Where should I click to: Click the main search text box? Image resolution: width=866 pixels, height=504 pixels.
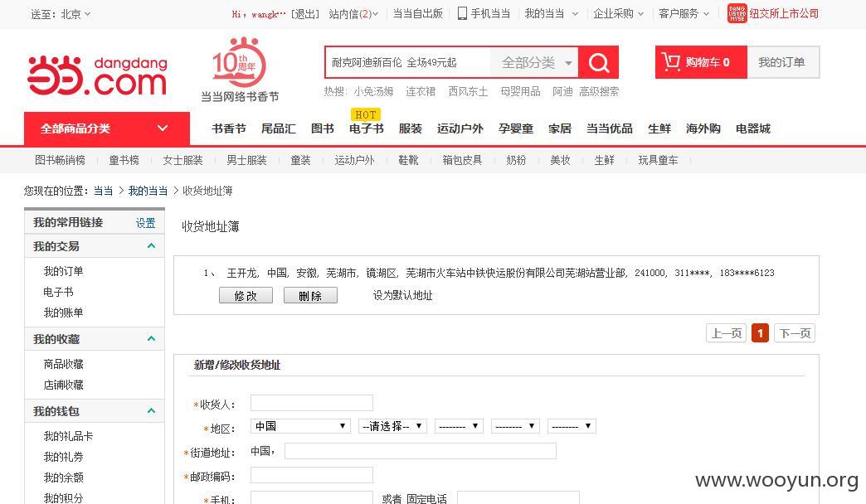click(x=407, y=62)
